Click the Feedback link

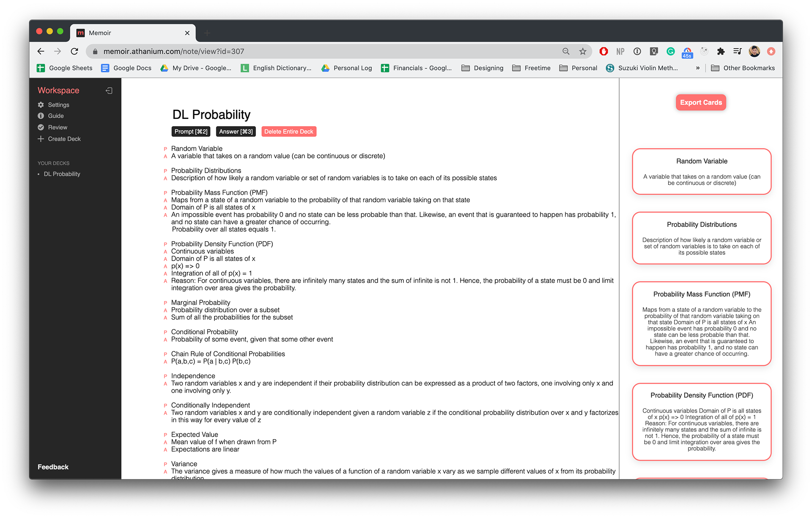[53, 467]
